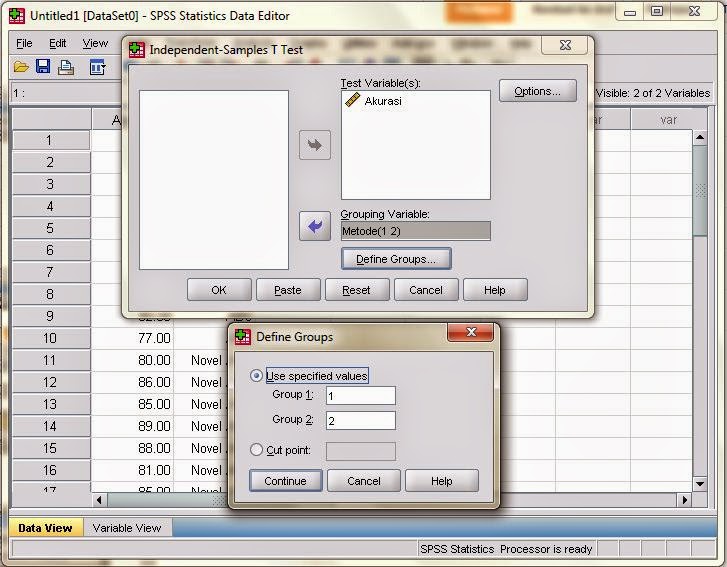The image size is (727, 567).
Task: Select the Akurasi scale variable
Action: pyautogui.click(x=374, y=101)
